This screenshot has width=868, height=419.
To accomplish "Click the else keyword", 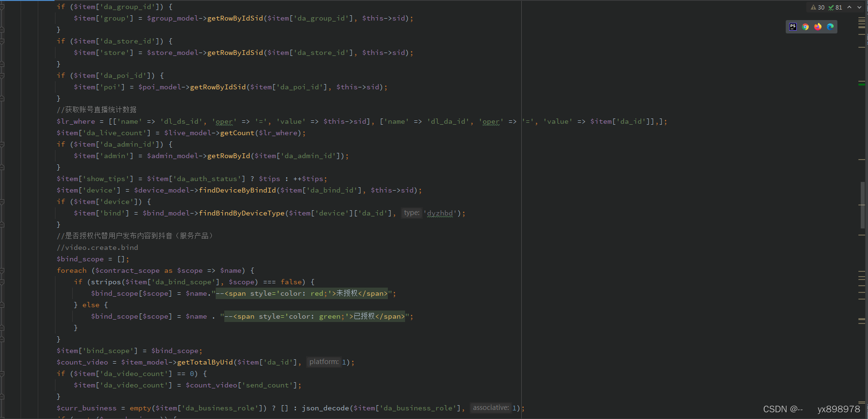I will pyautogui.click(x=91, y=305).
